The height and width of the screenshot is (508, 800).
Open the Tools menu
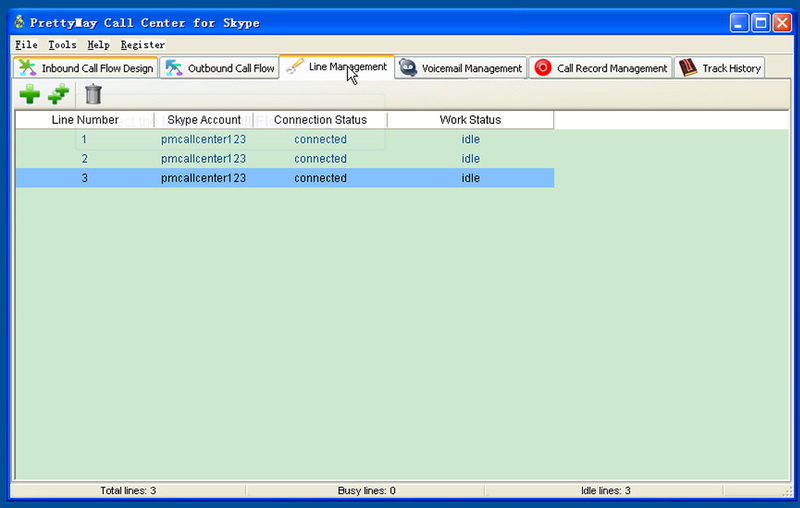(x=62, y=45)
